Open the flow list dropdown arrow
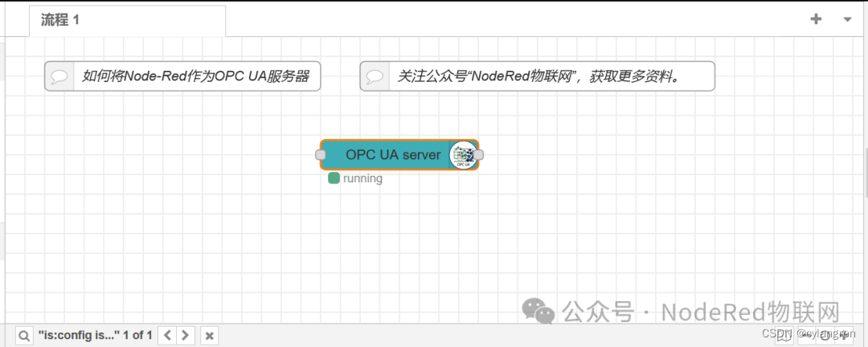 pyautogui.click(x=848, y=19)
